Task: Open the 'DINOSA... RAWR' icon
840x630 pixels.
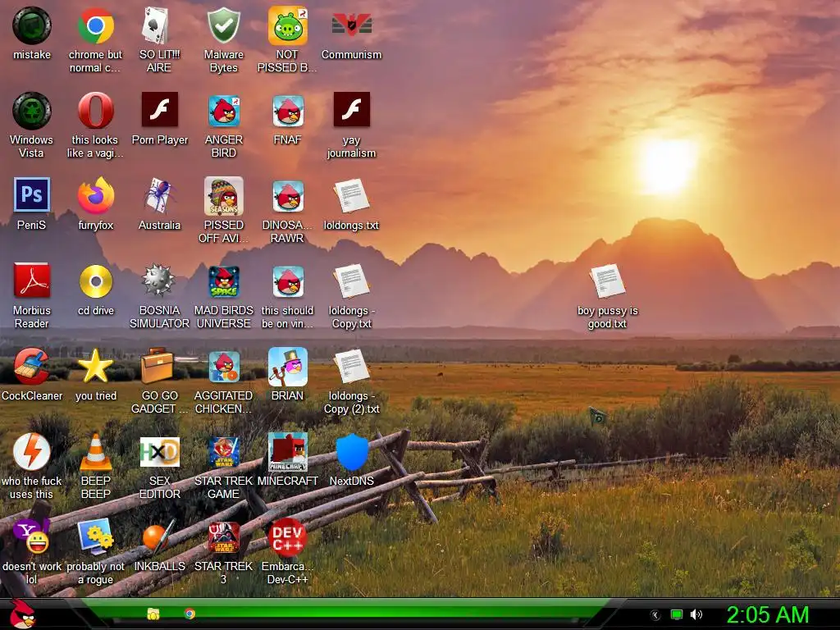Action: pyautogui.click(x=288, y=196)
